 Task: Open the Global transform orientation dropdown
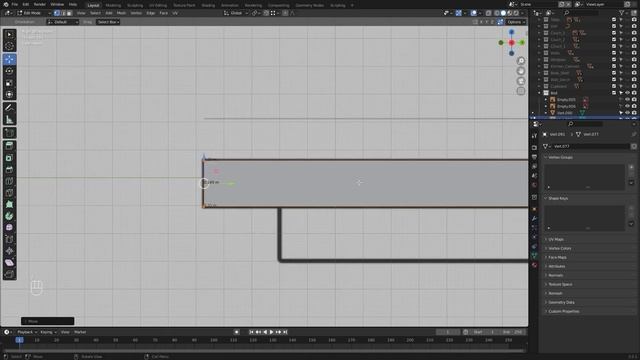(x=236, y=13)
